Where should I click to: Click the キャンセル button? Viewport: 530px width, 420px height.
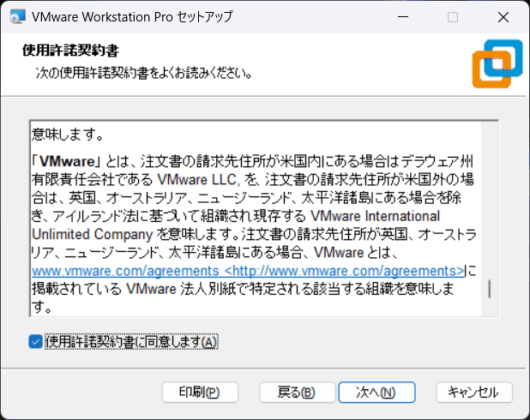tap(474, 392)
